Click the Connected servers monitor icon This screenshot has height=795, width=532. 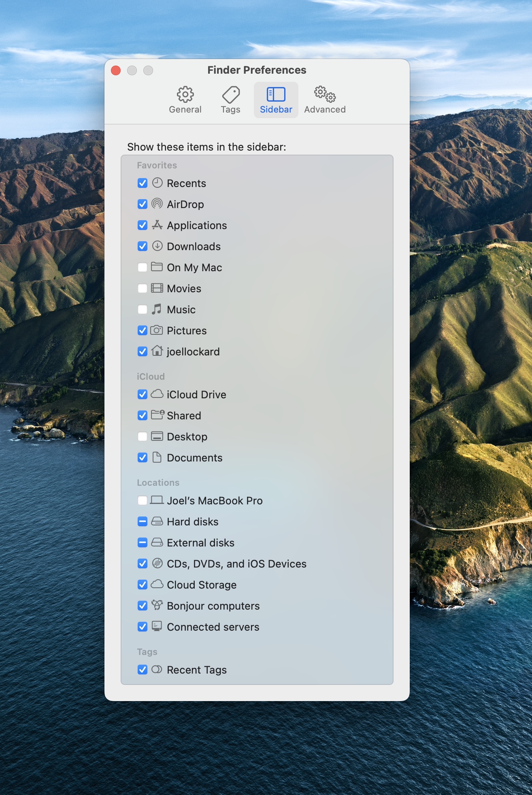pyautogui.click(x=157, y=626)
